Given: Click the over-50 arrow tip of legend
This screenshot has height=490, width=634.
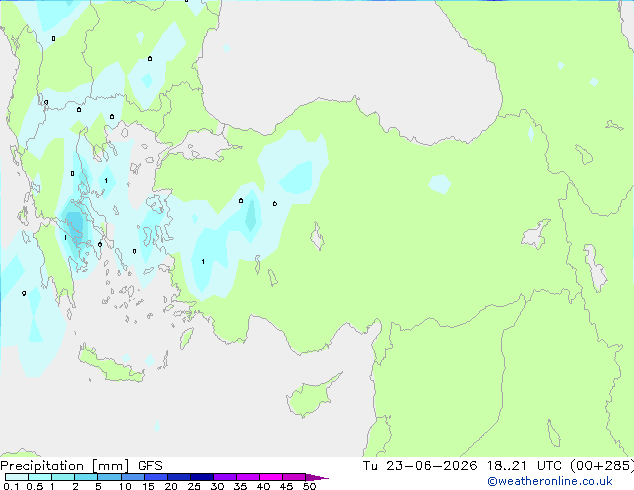Looking at the screenshot, I should click(x=317, y=477).
